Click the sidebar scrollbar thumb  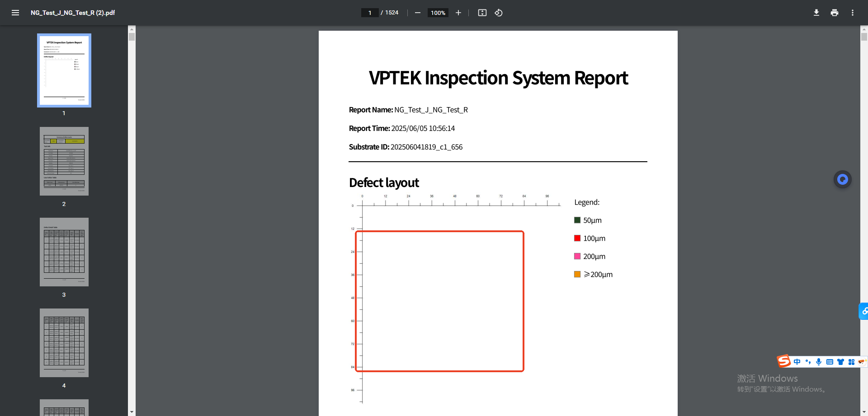(x=132, y=37)
